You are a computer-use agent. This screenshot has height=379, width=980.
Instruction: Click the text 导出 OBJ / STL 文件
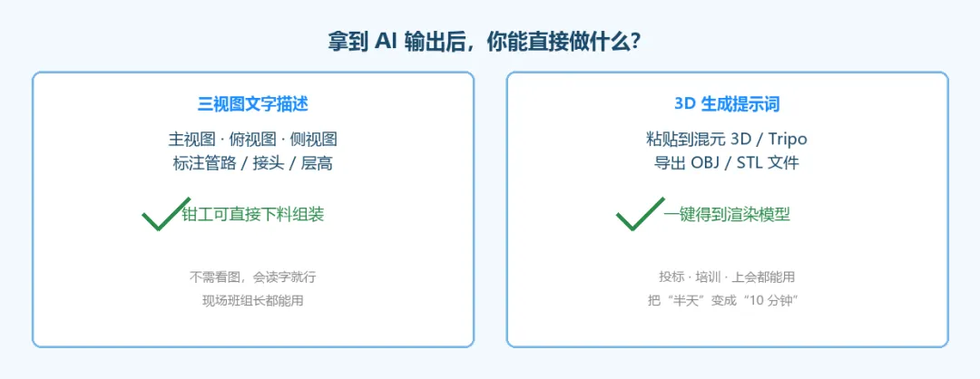[727, 163]
